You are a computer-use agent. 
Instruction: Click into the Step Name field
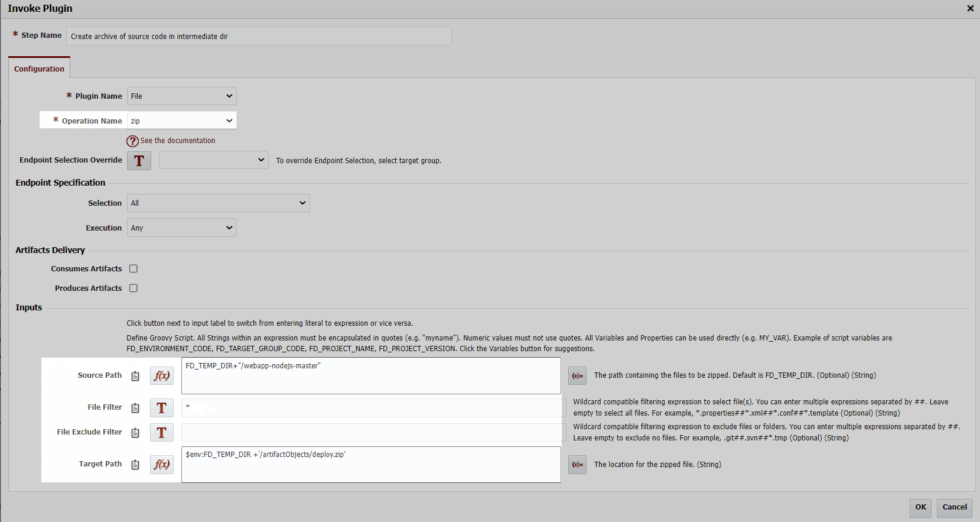[259, 36]
